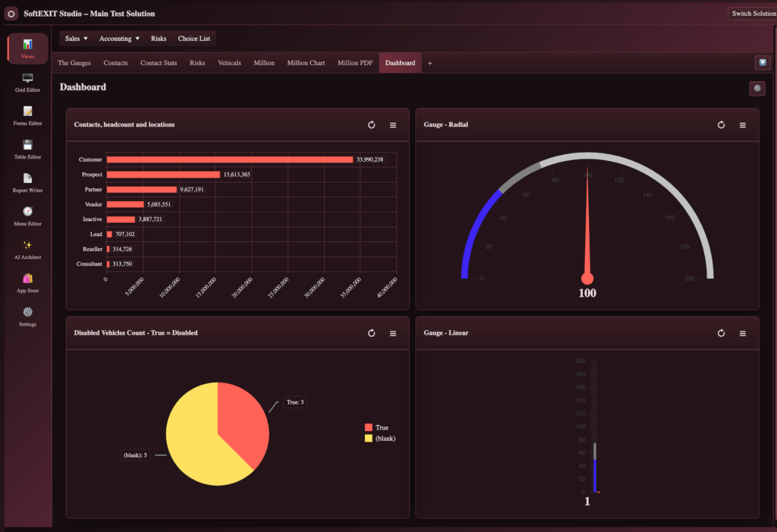Open the Table Editor tool
The height and width of the screenshot is (532, 777).
[x=27, y=150]
